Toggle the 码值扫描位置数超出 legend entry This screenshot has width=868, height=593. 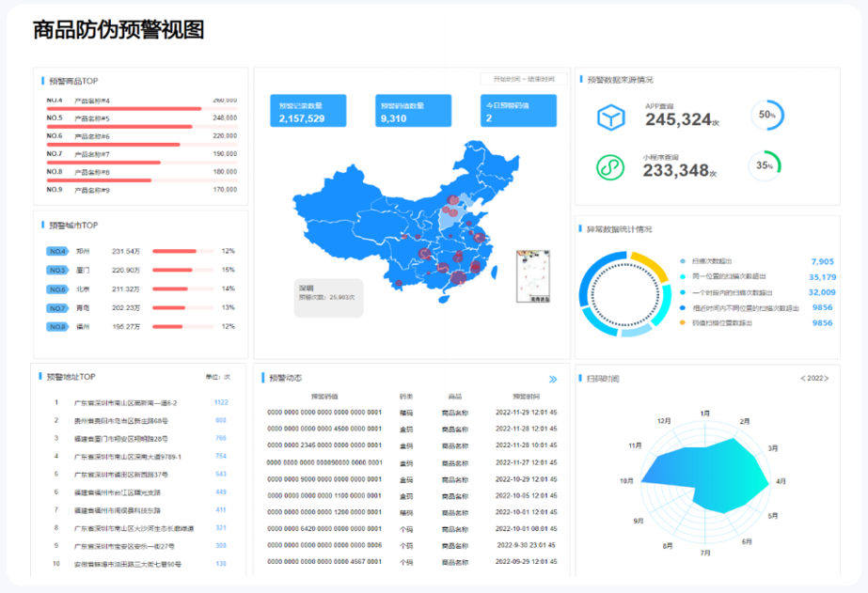(724, 322)
